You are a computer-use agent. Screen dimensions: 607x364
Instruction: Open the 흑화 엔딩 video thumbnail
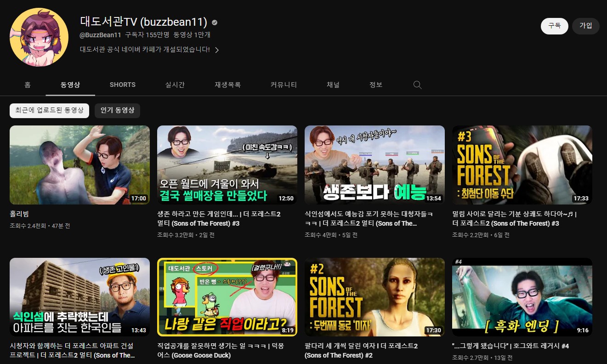522,297
